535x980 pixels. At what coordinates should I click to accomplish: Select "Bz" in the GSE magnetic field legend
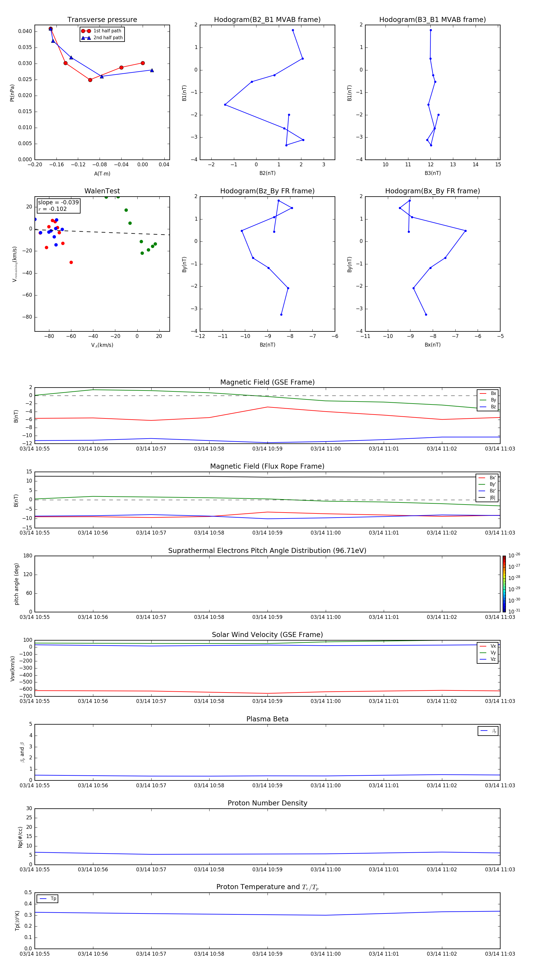[x=488, y=407]
